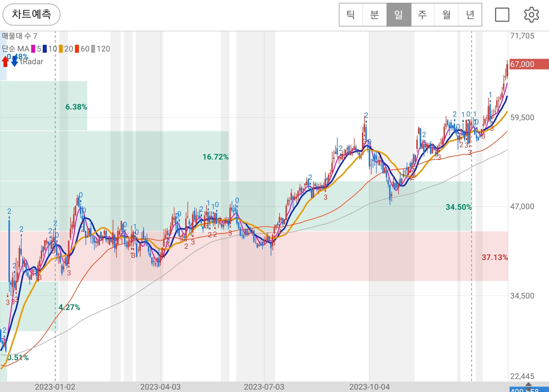Click the 2023-04-03 date axis label
This screenshot has height=392, width=549.
161,387
